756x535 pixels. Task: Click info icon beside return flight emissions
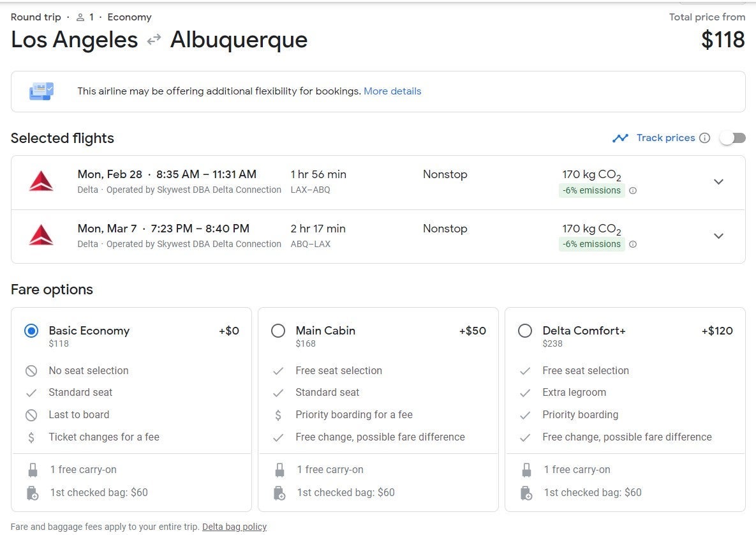click(x=633, y=245)
